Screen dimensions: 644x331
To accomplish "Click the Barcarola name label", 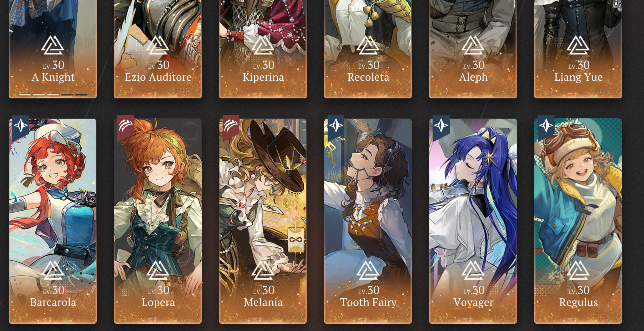I will click(x=53, y=302).
